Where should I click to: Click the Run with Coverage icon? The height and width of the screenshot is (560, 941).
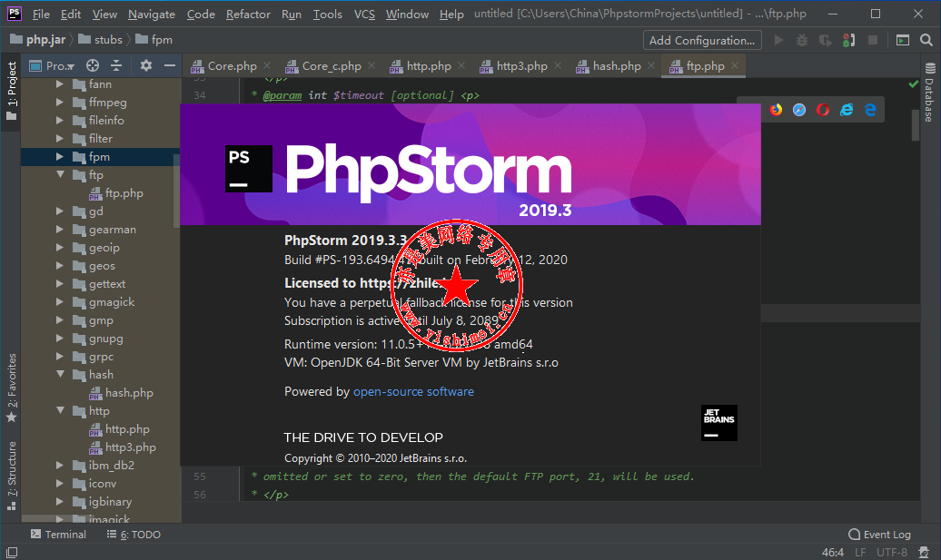[826, 40]
